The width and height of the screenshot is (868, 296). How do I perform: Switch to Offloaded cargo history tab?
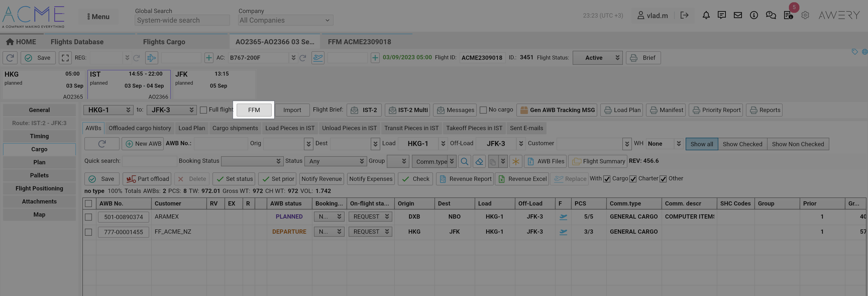tap(139, 128)
